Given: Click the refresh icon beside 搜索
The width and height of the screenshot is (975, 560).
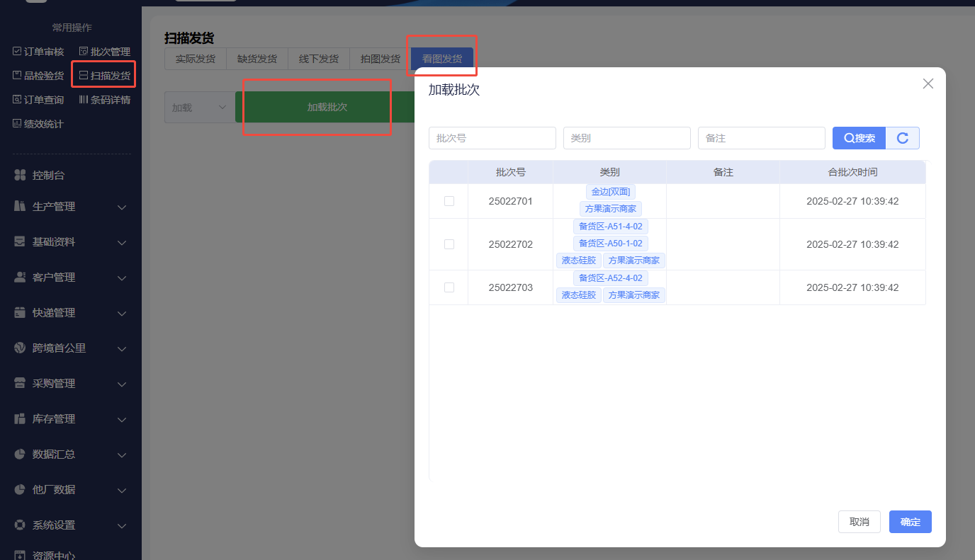Looking at the screenshot, I should click(x=903, y=138).
